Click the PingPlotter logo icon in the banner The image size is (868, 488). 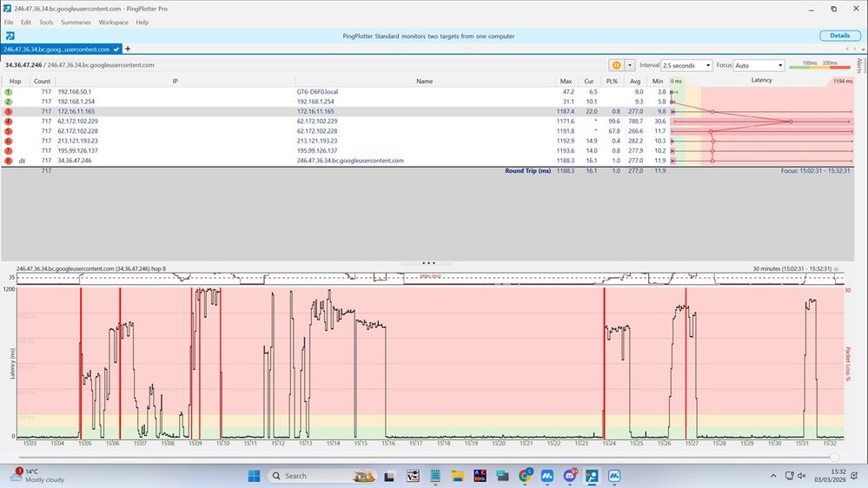pos(10,36)
